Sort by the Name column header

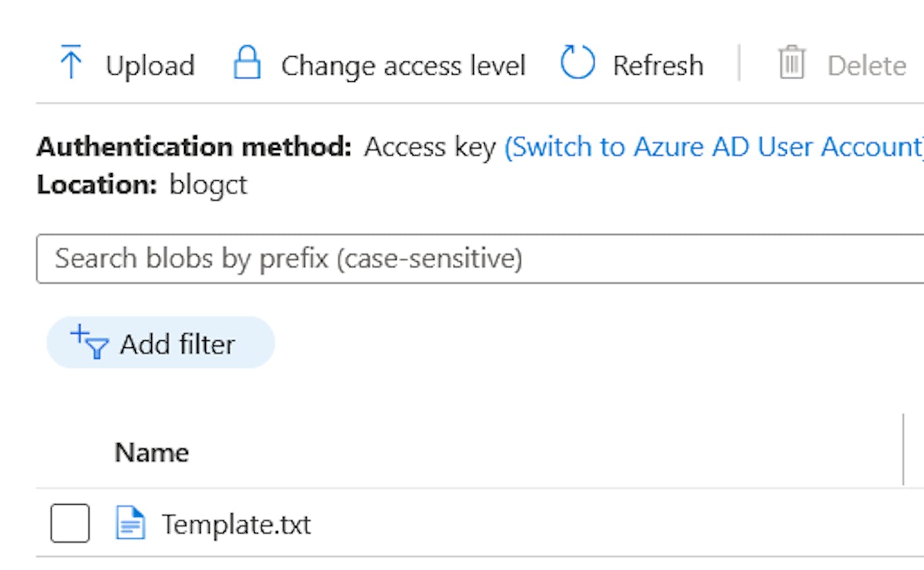click(152, 452)
